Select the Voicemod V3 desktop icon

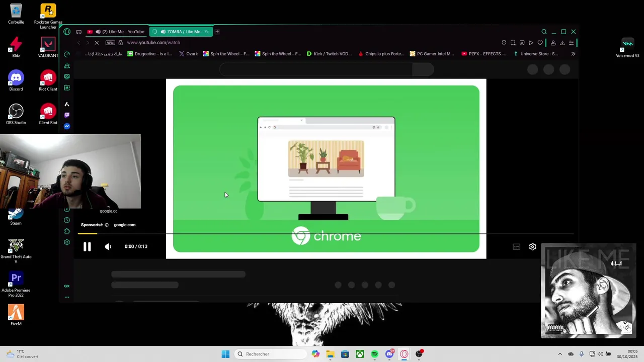coord(627,48)
